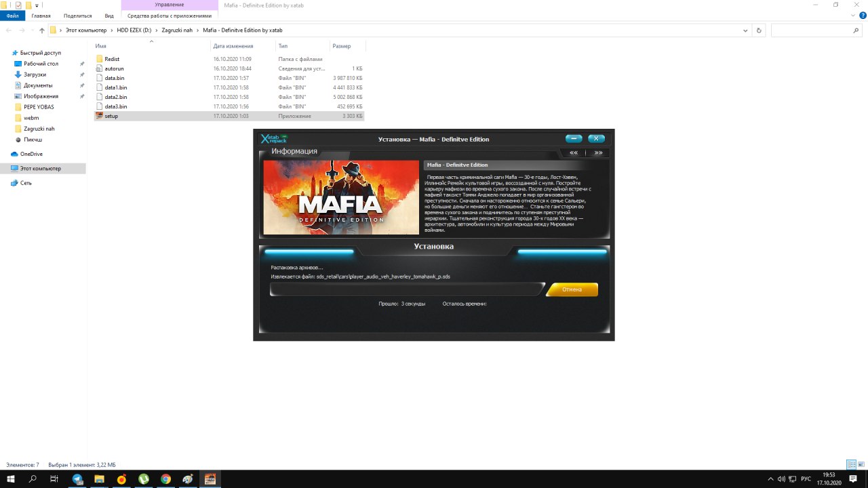Screen dimensions: 868x488
Task: Open Вид ribbon tab
Action: click(109, 15)
